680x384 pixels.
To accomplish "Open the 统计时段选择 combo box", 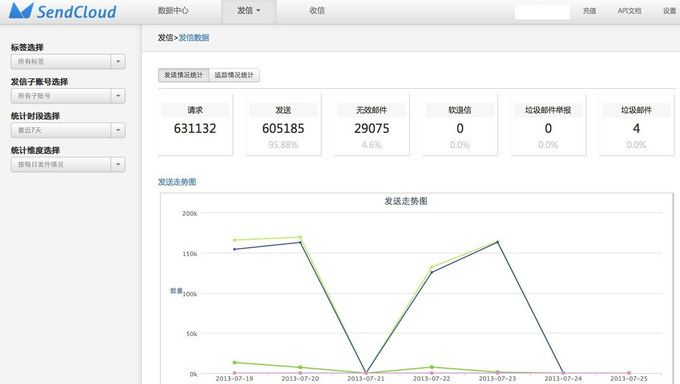I will (x=68, y=130).
